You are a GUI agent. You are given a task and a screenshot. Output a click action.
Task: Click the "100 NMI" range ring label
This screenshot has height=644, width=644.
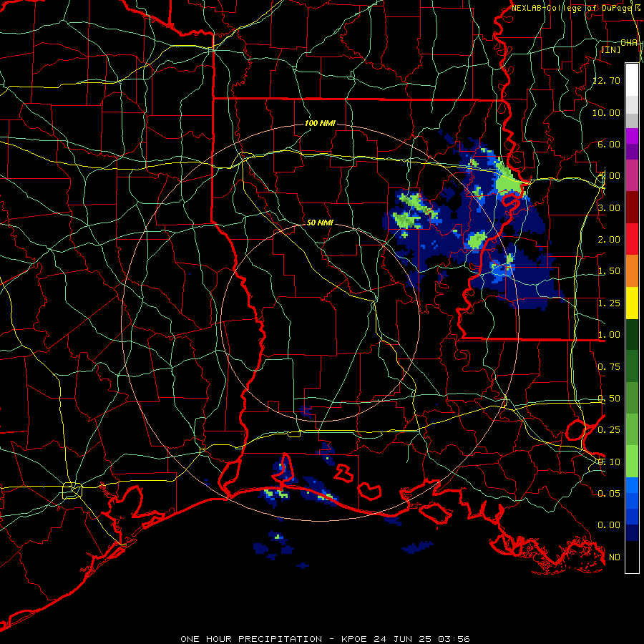pos(320,123)
